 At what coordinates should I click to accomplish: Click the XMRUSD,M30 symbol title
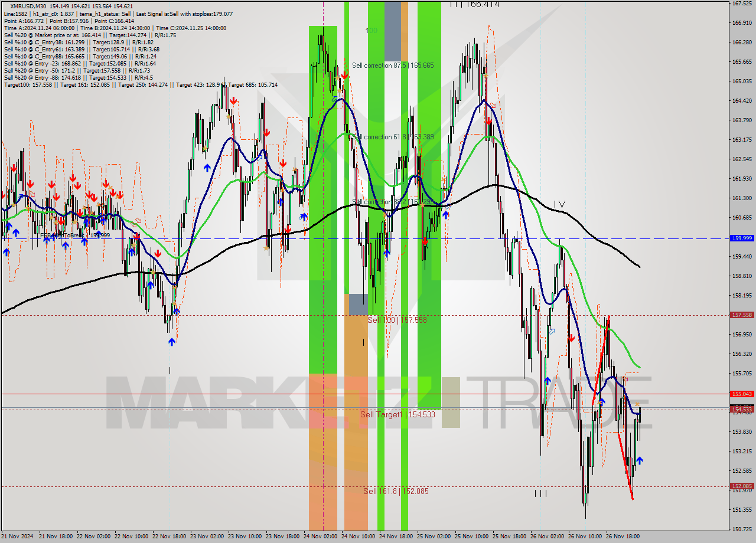click(30, 6)
